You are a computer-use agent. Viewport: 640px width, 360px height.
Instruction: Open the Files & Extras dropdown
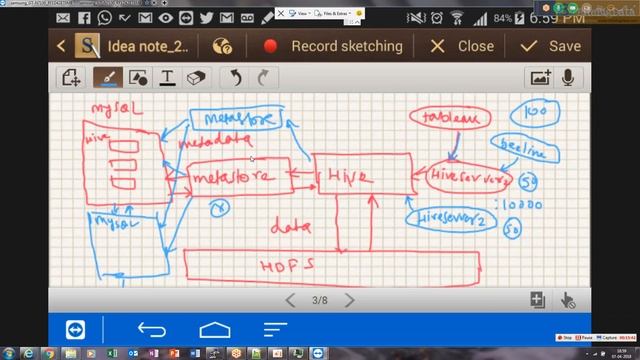pyautogui.click(x=333, y=13)
